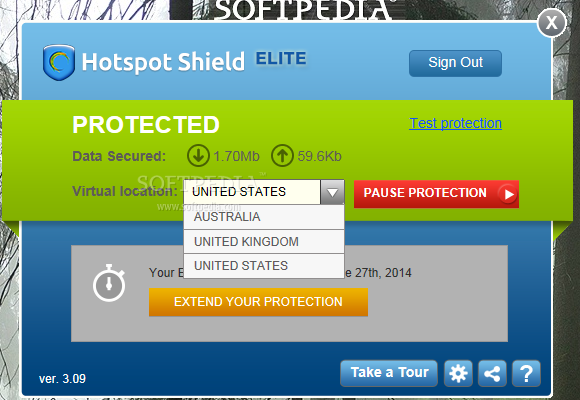This screenshot has height=400, width=580.
Task: Open help with the question mark icon
Action: coord(526,373)
